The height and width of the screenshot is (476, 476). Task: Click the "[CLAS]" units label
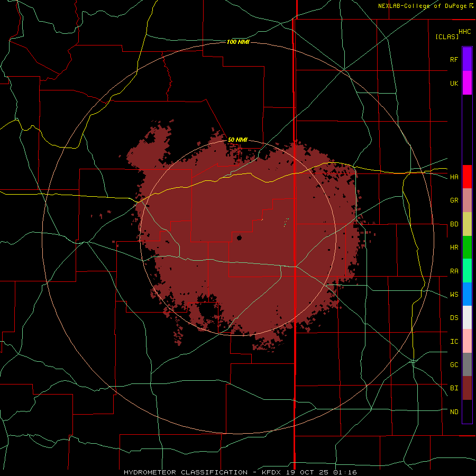click(447, 36)
